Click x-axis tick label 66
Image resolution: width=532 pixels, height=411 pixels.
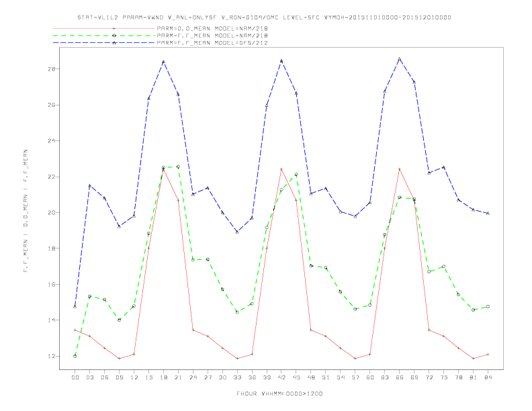click(400, 377)
